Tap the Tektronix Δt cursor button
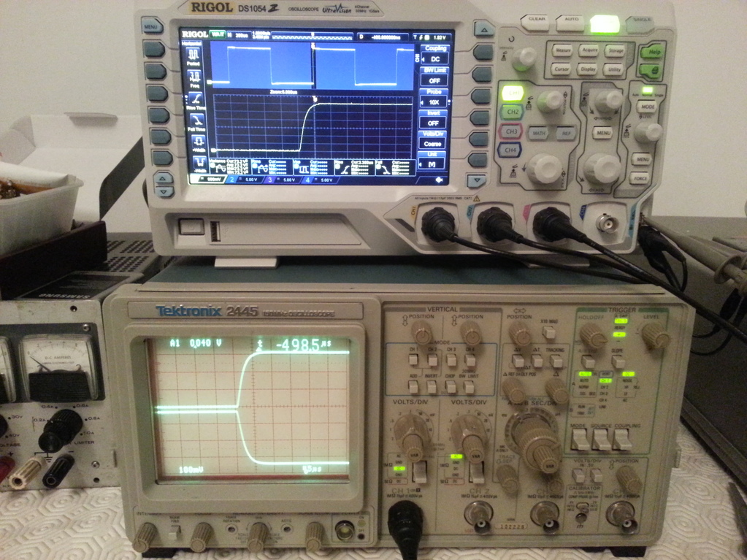747x560 pixels. (x=537, y=361)
